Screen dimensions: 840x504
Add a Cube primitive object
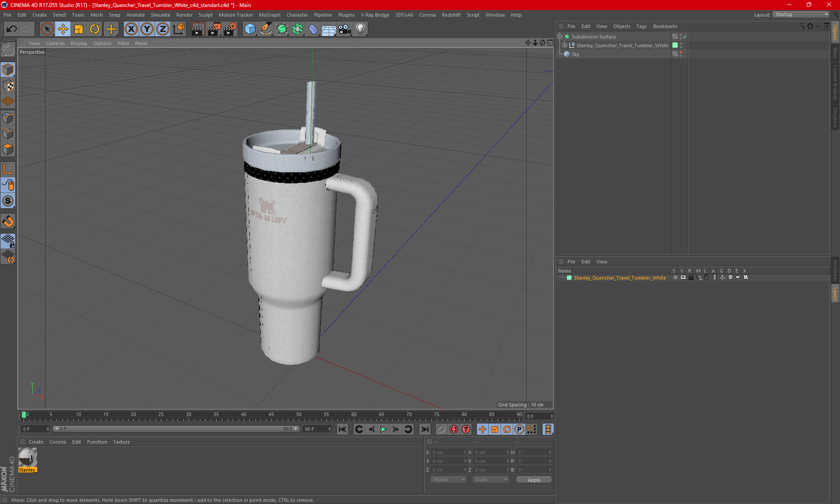tap(250, 29)
